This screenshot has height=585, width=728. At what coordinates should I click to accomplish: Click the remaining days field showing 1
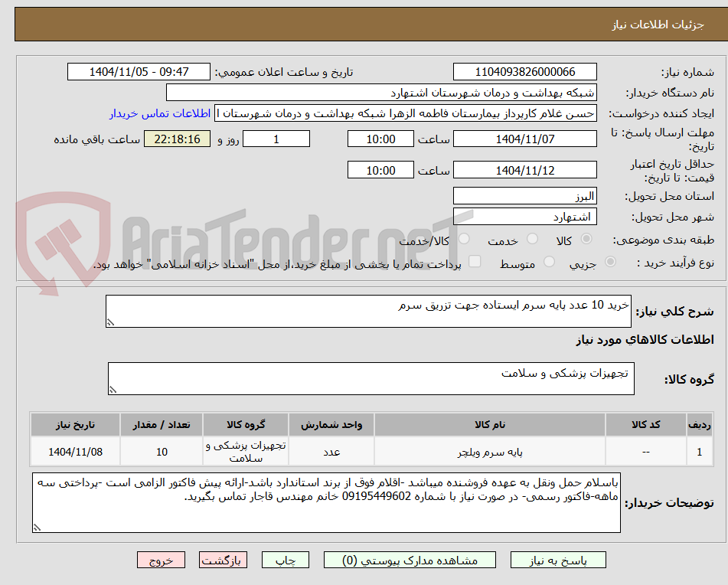coord(276,139)
